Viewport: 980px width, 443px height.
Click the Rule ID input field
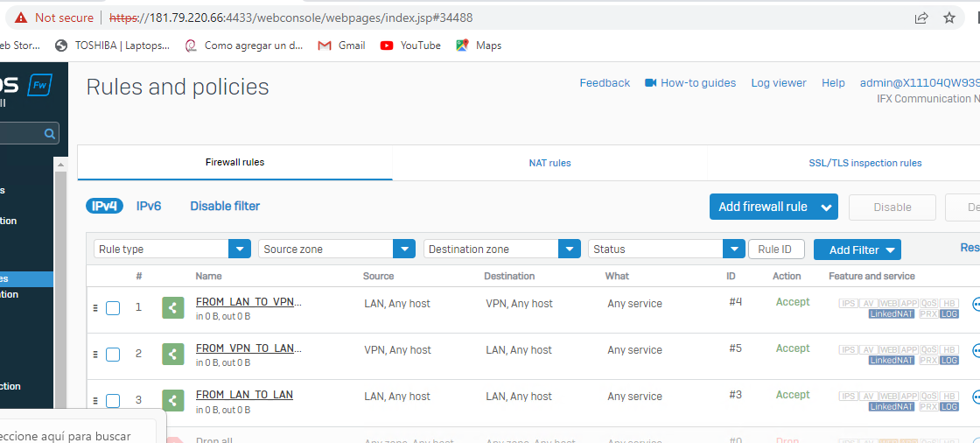(x=776, y=250)
